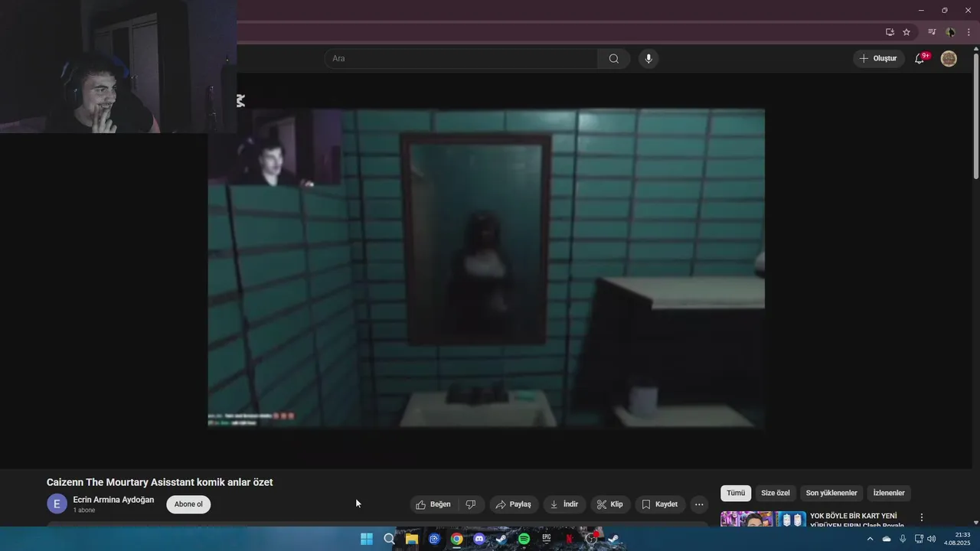Share the video via Paylaş
Viewport: 980px width, 551px height.
coord(514,504)
